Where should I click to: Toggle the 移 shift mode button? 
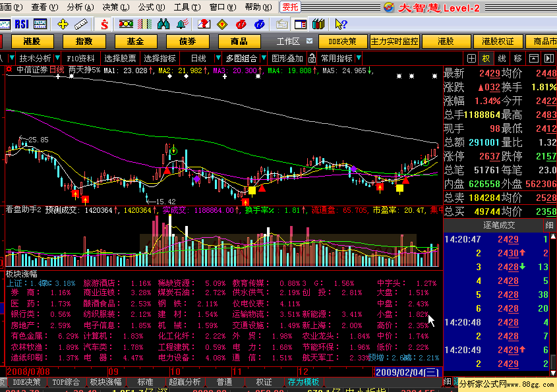[517, 58]
